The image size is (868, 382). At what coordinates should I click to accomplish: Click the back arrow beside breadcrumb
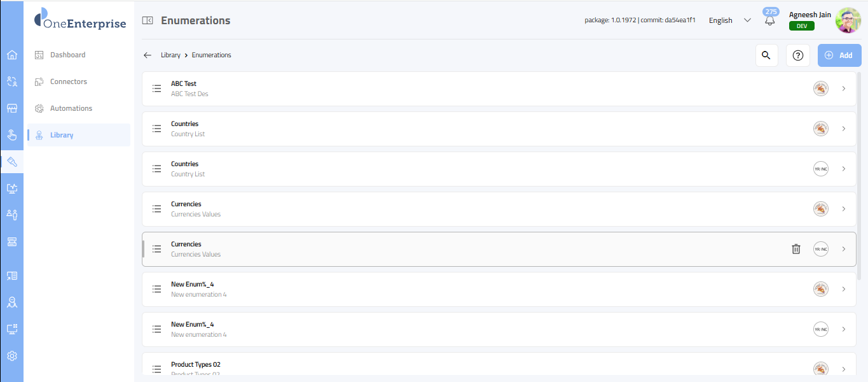148,55
